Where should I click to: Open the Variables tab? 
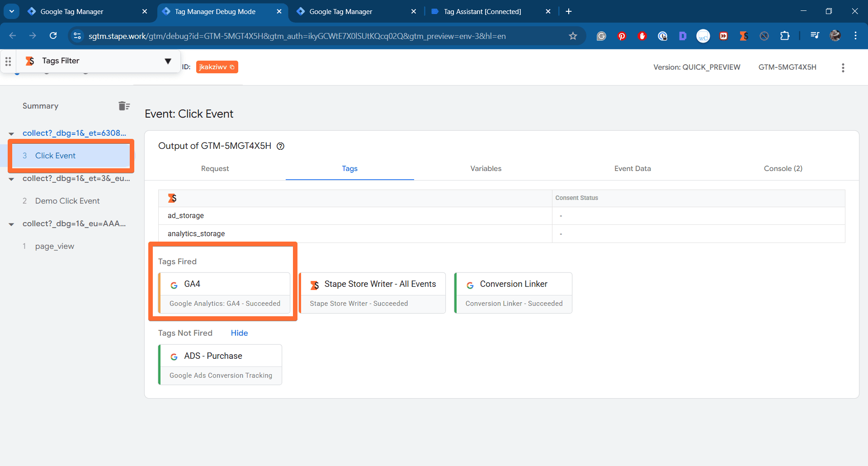coord(486,168)
